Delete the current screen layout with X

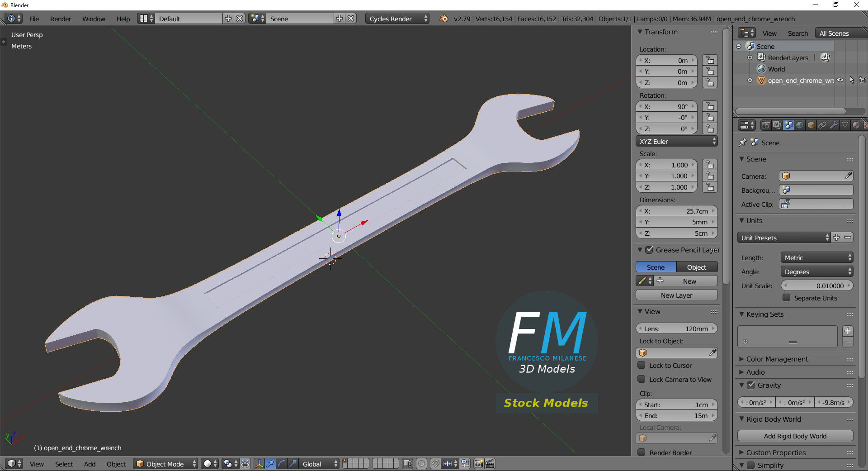point(240,19)
